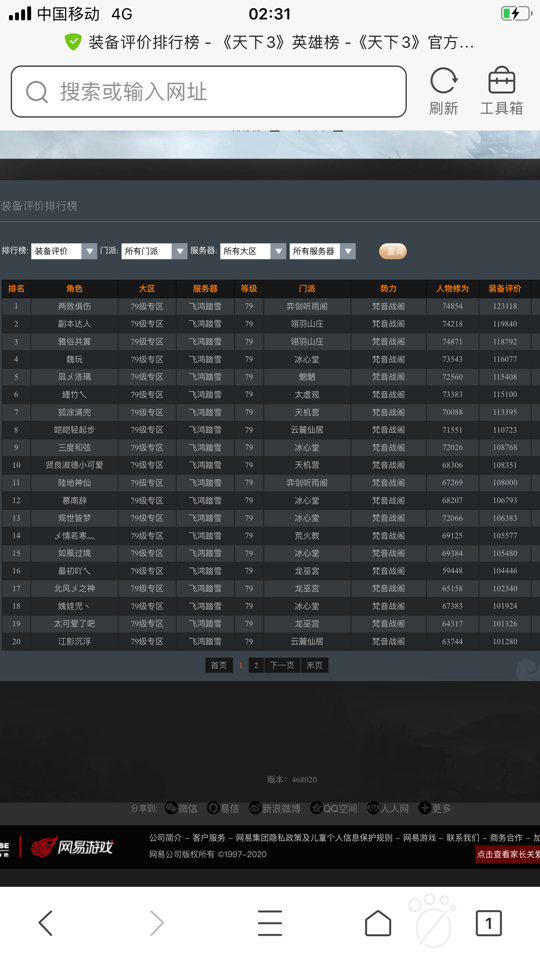The height and width of the screenshot is (960, 540).
Task: Tap the search magnifier icon in the address bar
Action: pos(37,92)
